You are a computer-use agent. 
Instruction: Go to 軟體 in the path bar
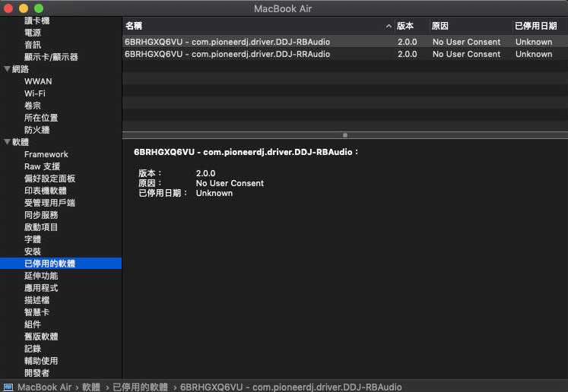(x=91, y=387)
